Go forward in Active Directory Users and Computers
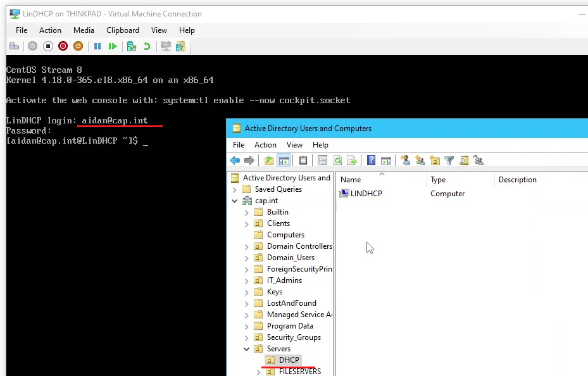 pyautogui.click(x=249, y=160)
